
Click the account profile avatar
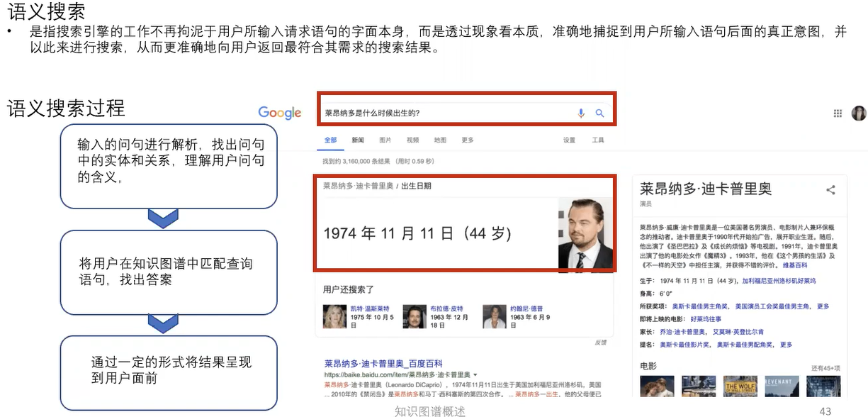tap(859, 113)
